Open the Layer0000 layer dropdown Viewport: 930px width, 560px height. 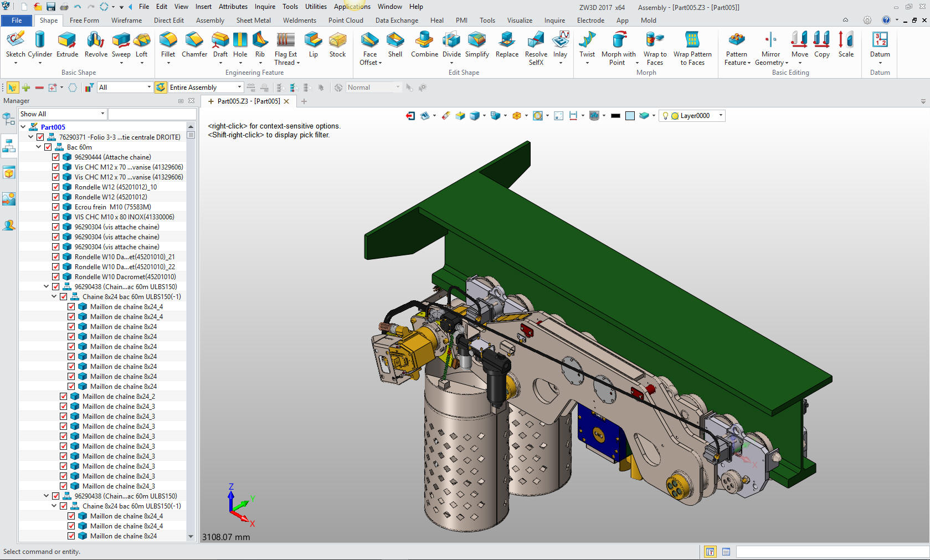[x=720, y=116]
